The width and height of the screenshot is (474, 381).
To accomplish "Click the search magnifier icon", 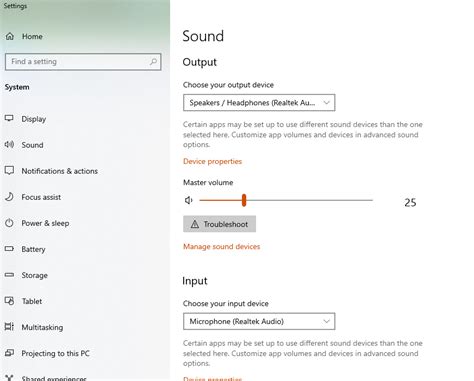I will point(153,62).
